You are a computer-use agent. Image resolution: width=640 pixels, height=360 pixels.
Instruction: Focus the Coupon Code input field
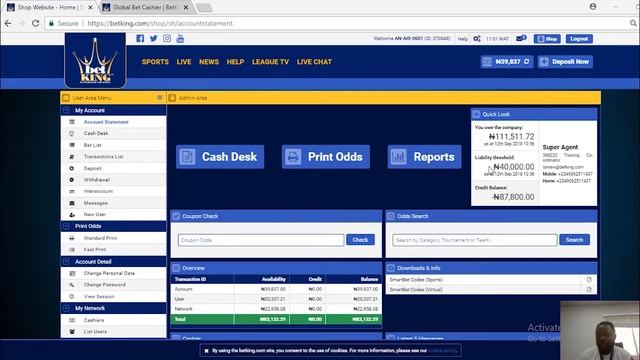point(261,240)
